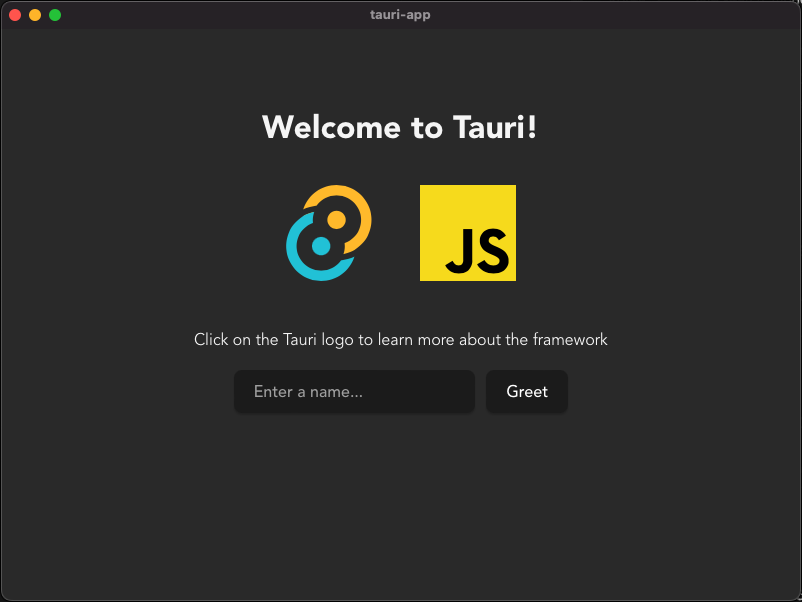Click the tauri-app window title
The width and height of the screenshot is (802, 602).
click(400, 15)
